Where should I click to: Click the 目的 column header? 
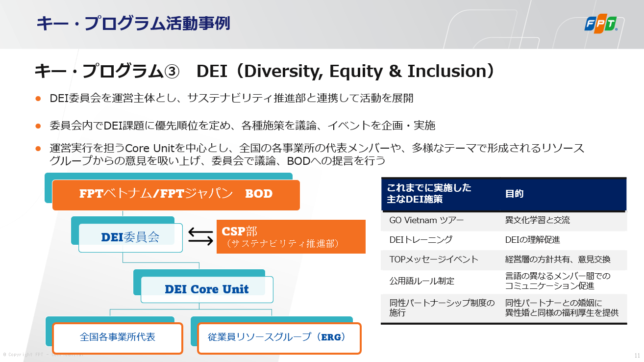515,194
